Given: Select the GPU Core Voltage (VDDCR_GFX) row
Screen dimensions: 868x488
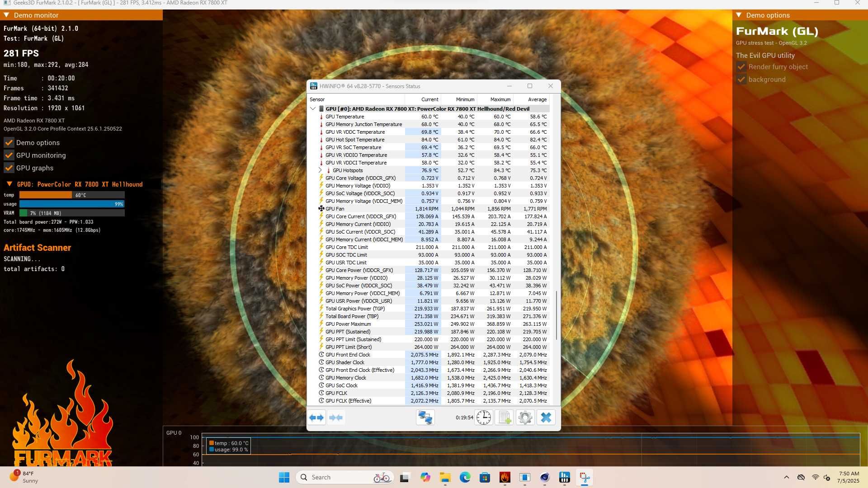Looking at the screenshot, I should (x=429, y=178).
